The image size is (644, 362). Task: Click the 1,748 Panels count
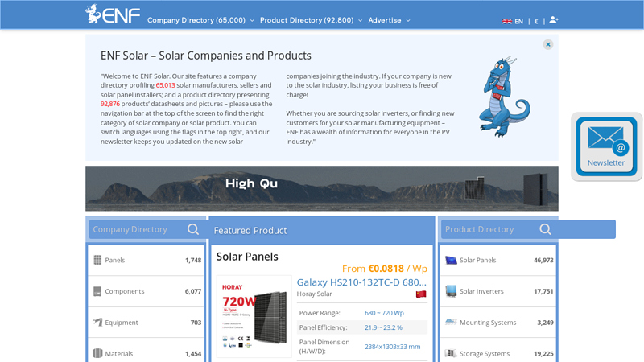pyautogui.click(x=193, y=260)
